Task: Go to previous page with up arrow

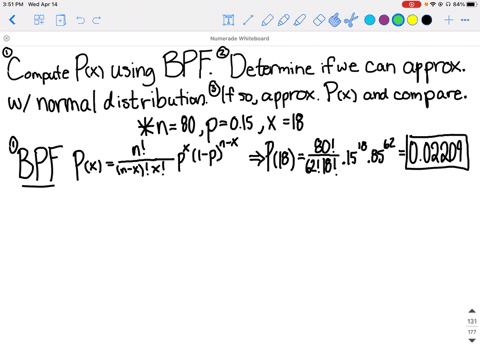Action: (472, 311)
